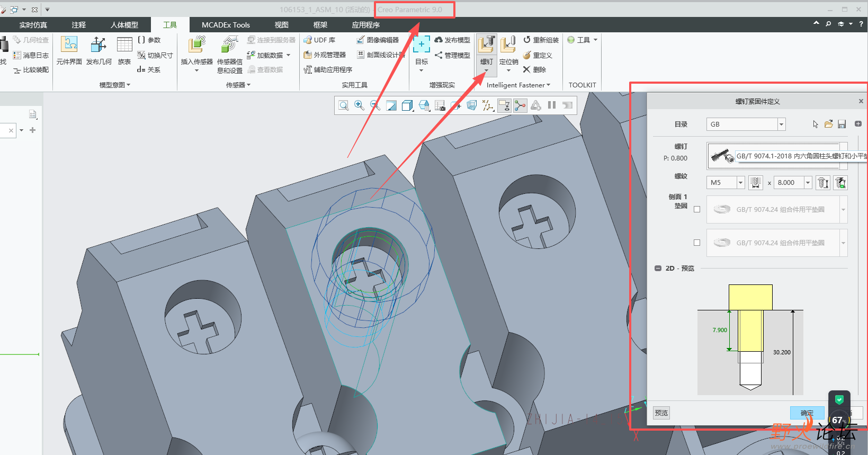Select the GB/T 9074.1-2018 screw type field

click(777, 156)
